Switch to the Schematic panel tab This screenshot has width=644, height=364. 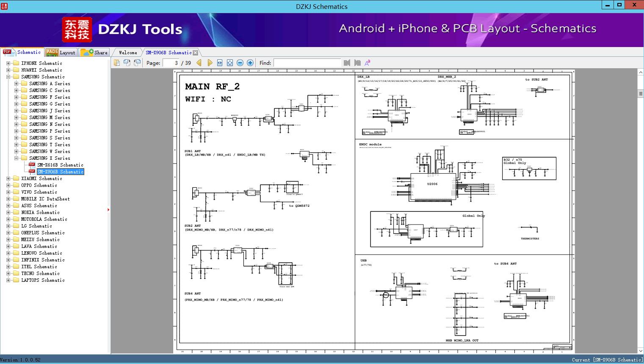point(22,52)
